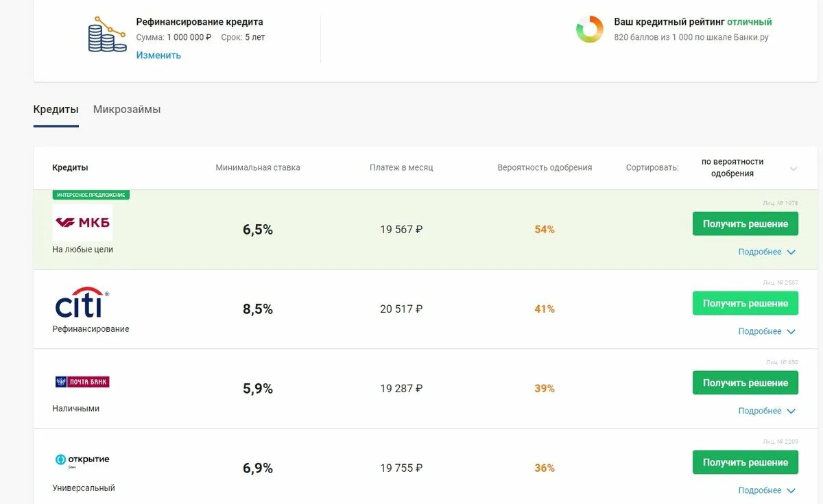The image size is (823, 504).
Task: Click Наличными product name
Action: click(76, 409)
